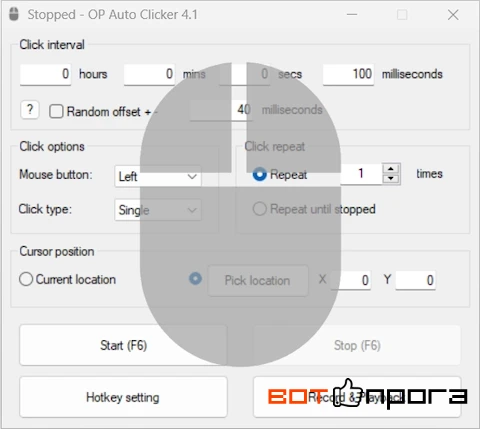Viewport: 480px width, 429px height.
Task: Focus the random offset milliseconds field
Action: (x=221, y=110)
